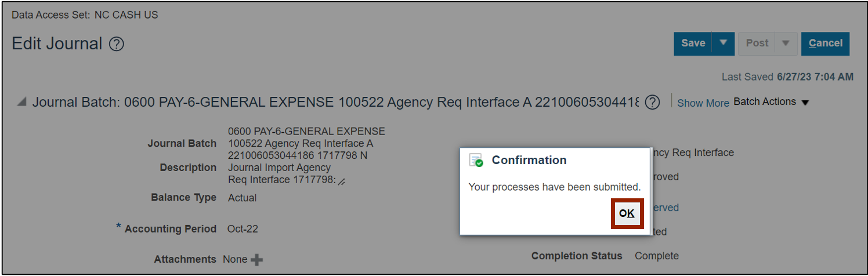Click the Save button

tap(693, 43)
